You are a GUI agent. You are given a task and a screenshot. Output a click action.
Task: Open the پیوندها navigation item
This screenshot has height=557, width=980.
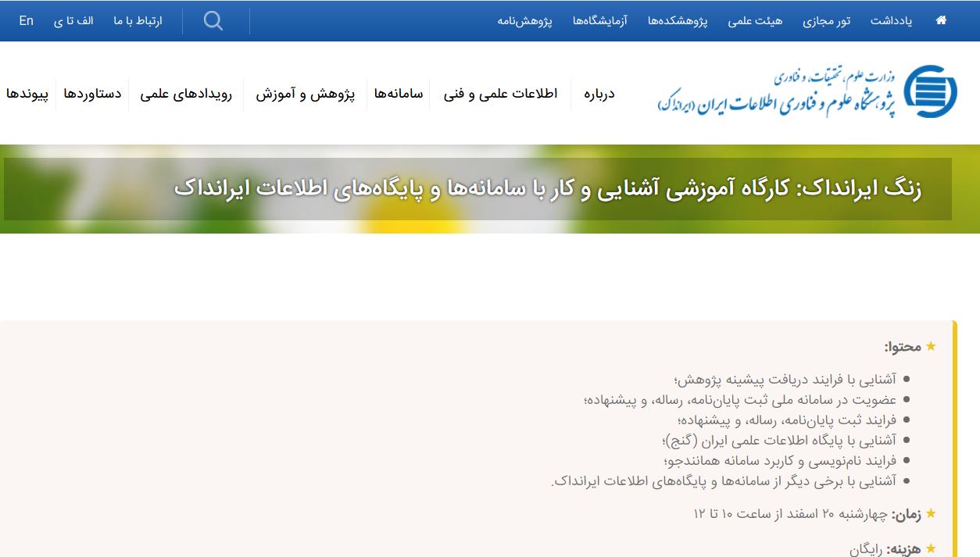27,95
